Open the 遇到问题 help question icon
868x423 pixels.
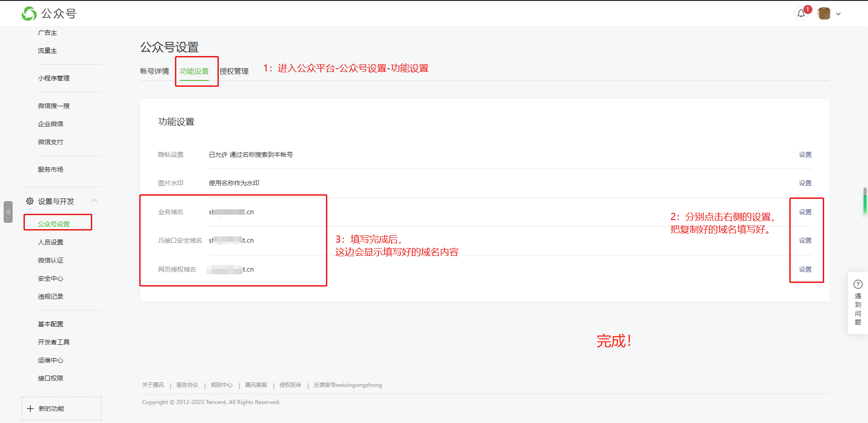coord(858,284)
